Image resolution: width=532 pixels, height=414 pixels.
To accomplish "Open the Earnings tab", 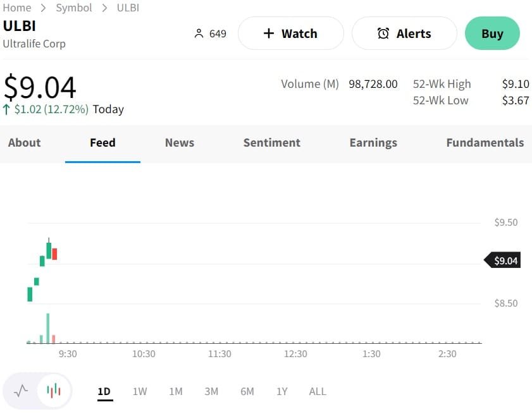I will pos(373,143).
